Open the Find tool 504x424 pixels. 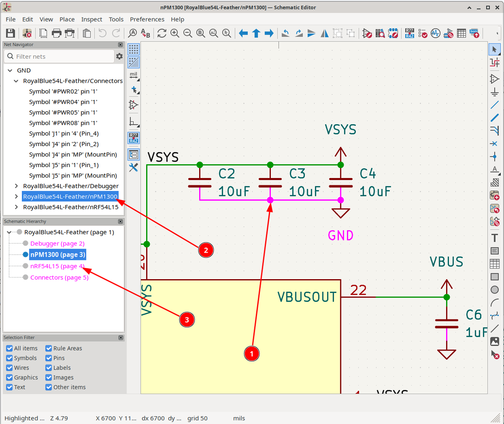133,33
